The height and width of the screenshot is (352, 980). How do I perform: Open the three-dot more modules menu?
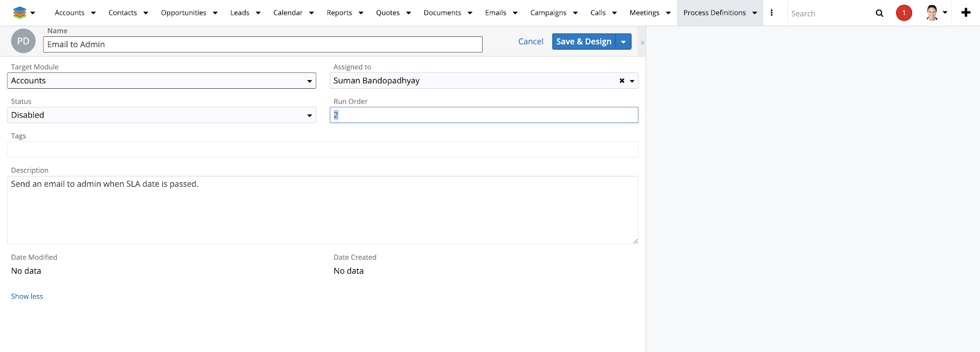(x=772, y=13)
